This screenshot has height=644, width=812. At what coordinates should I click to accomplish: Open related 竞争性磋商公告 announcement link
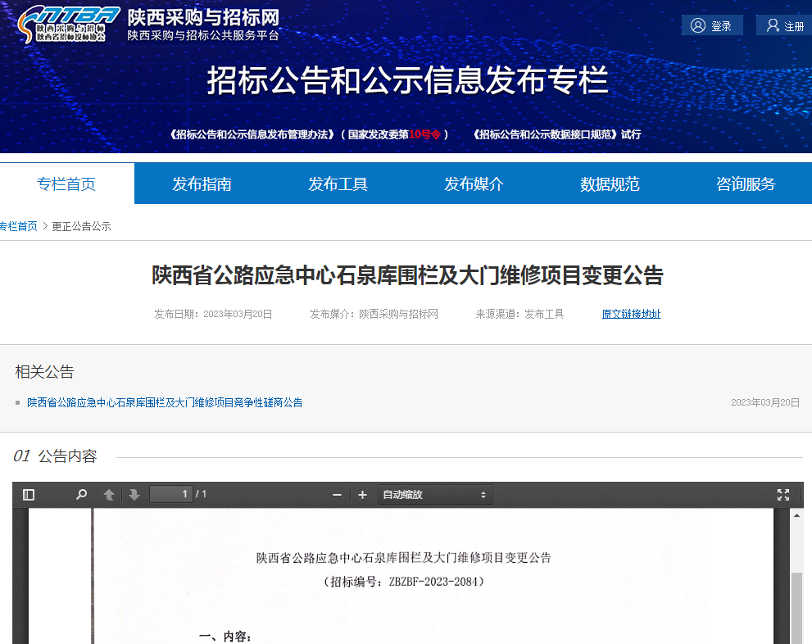(165, 402)
